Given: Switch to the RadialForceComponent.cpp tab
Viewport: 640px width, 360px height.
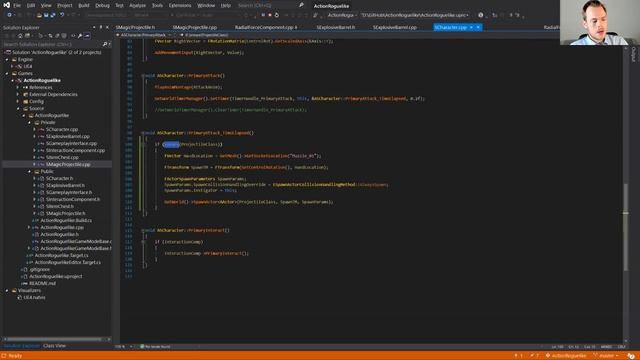Looking at the screenshot, I should 266,27.
